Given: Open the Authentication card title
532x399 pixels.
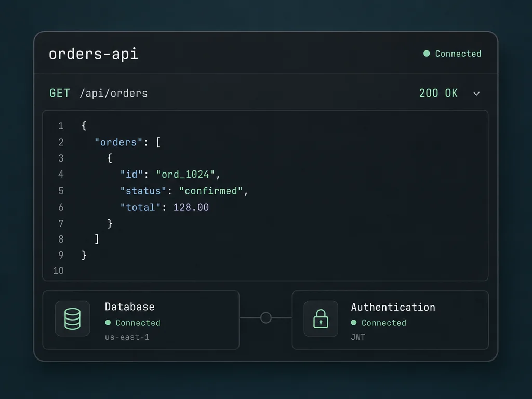Looking at the screenshot, I should tap(393, 307).
